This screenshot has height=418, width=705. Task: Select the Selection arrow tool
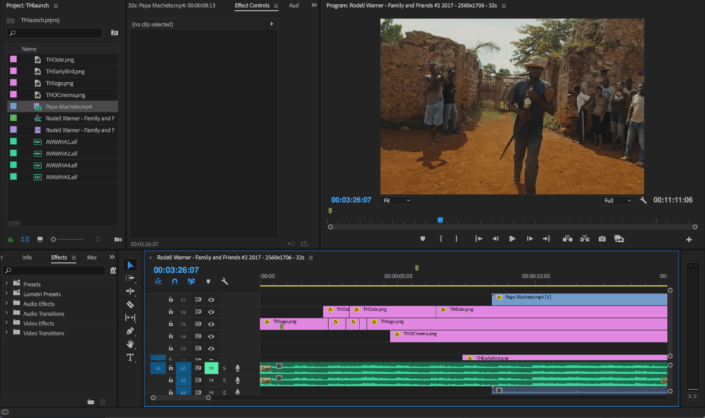point(130,265)
